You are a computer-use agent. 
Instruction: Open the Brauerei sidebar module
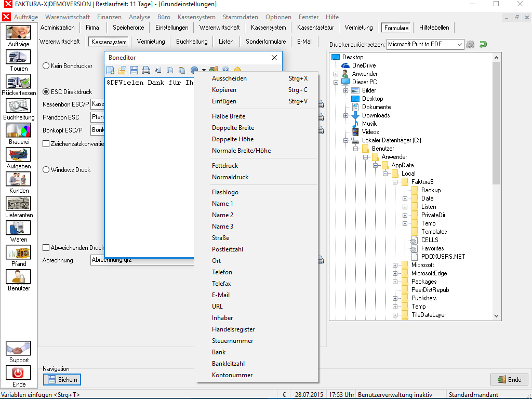click(x=18, y=130)
